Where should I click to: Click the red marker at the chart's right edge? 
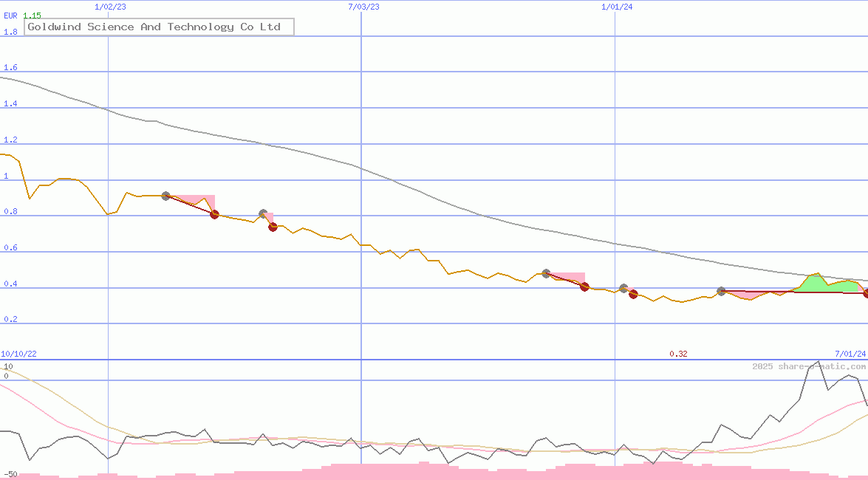[866, 293]
